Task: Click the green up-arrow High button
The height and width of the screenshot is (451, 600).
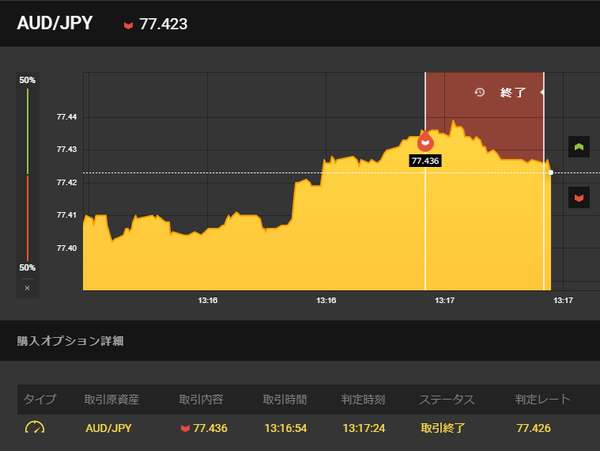Action: click(x=579, y=147)
